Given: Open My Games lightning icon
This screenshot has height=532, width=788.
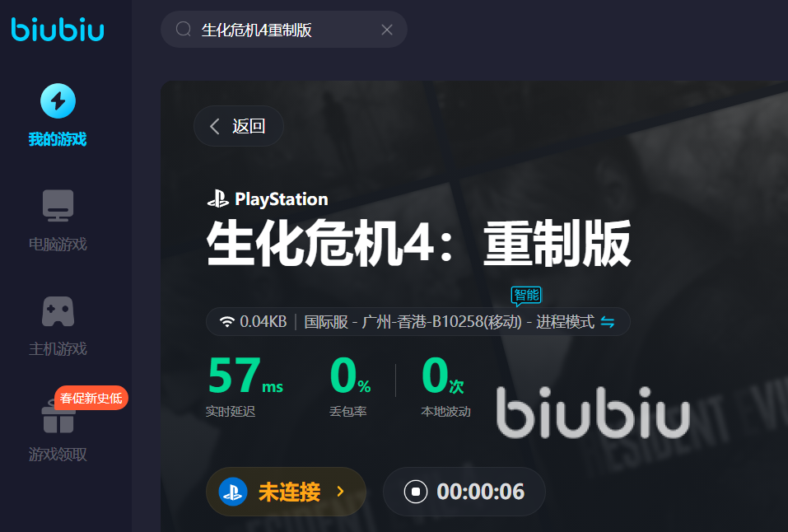Looking at the screenshot, I should point(58,101).
